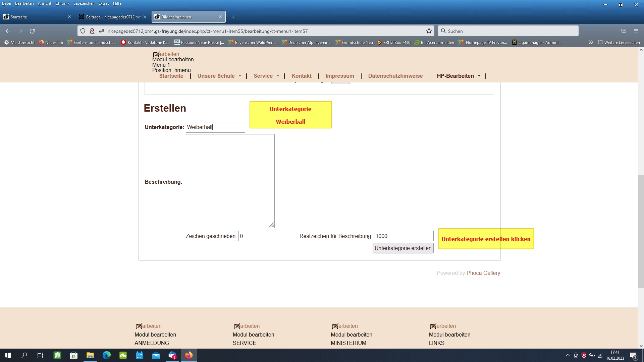Viewport: 644px width, 362px height.
Task: Click into the Beschreibung text area
Action: click(x=230, y=181)
